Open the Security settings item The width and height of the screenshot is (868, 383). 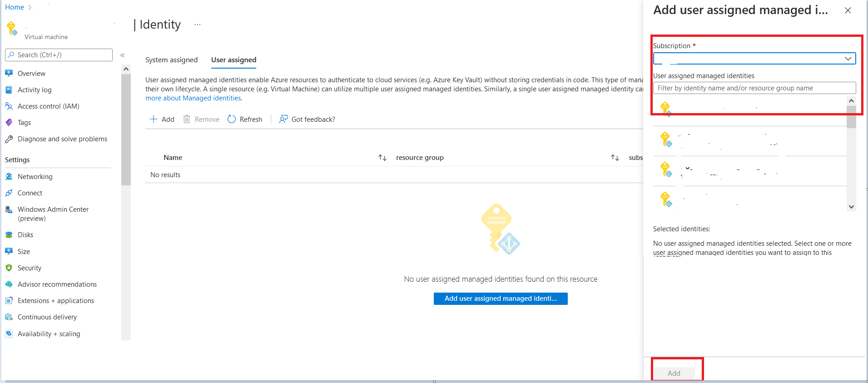[x=30, y=268]
